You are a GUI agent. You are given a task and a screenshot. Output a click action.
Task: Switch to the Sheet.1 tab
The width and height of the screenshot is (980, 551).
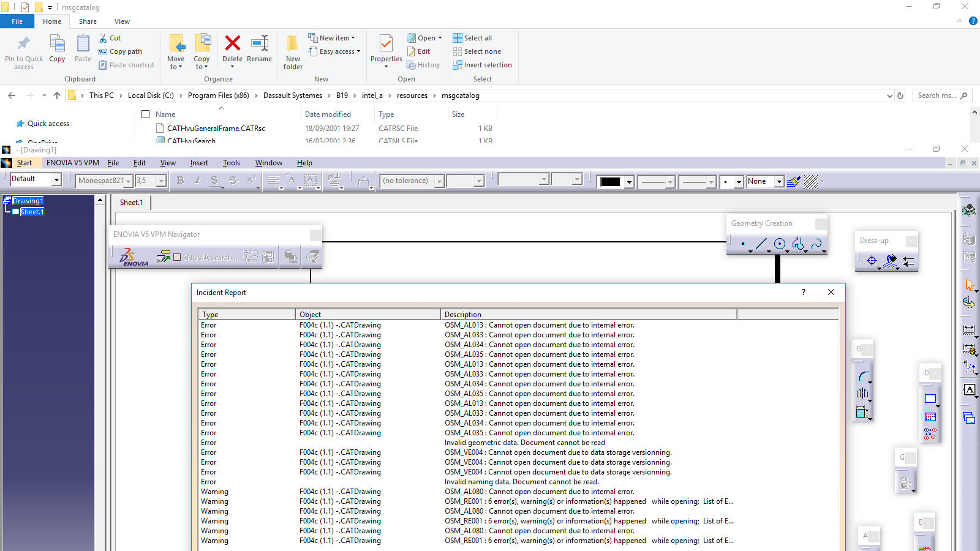tap(131, 203)
